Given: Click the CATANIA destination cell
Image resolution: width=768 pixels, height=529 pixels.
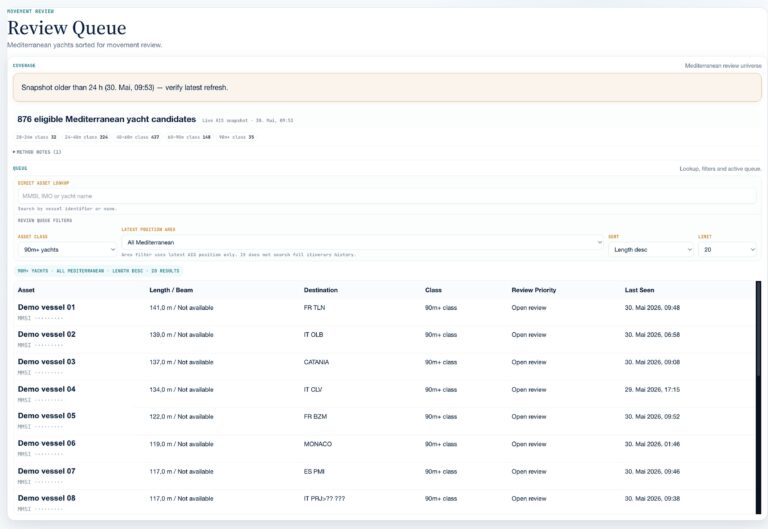Looking at the screenshot, I should click(316, 362).
